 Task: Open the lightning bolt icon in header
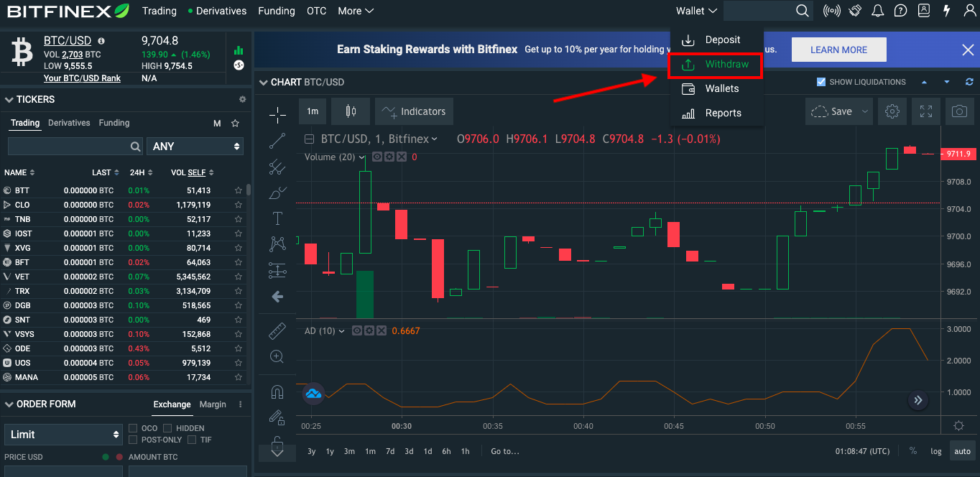[947, 11]
